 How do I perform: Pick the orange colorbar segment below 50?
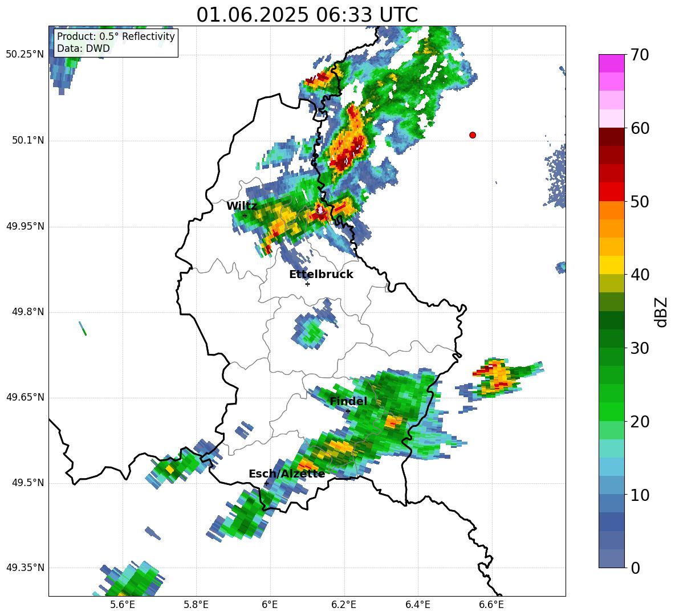(x=611, y=210)
